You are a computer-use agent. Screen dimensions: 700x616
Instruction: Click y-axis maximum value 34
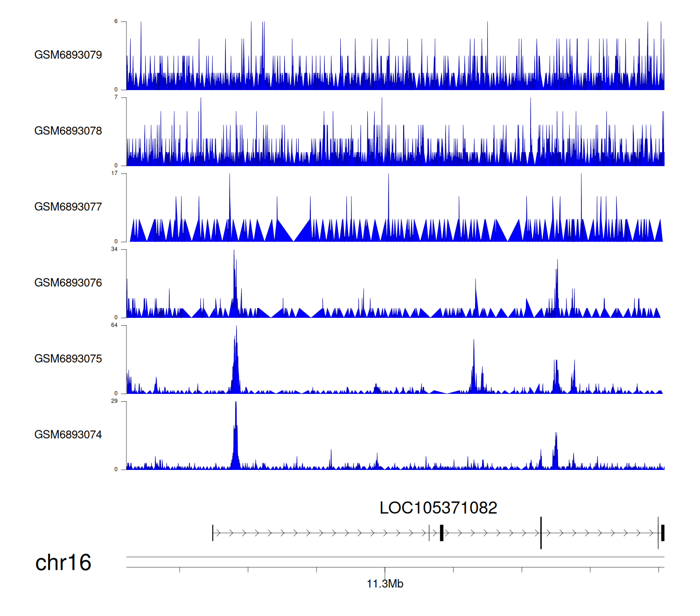click(x=114, y=249)
